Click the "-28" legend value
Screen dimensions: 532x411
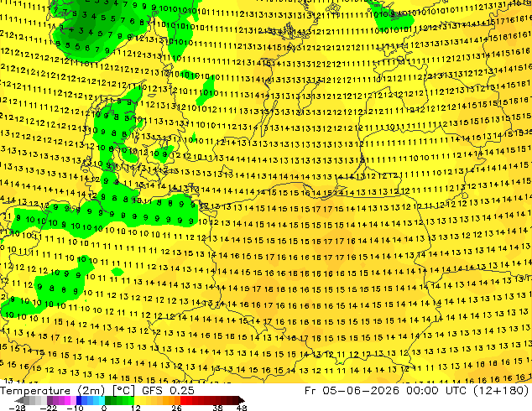18,408
